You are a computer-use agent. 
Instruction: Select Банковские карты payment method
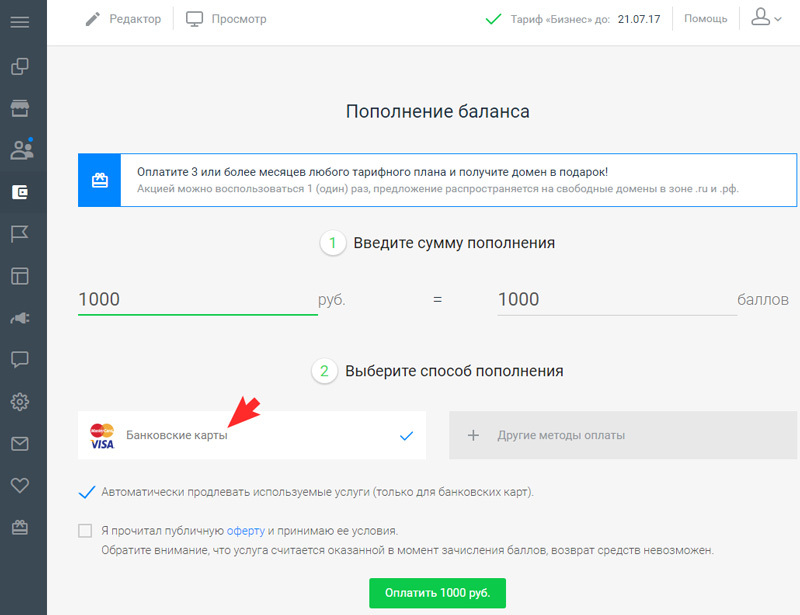point(252,435)
